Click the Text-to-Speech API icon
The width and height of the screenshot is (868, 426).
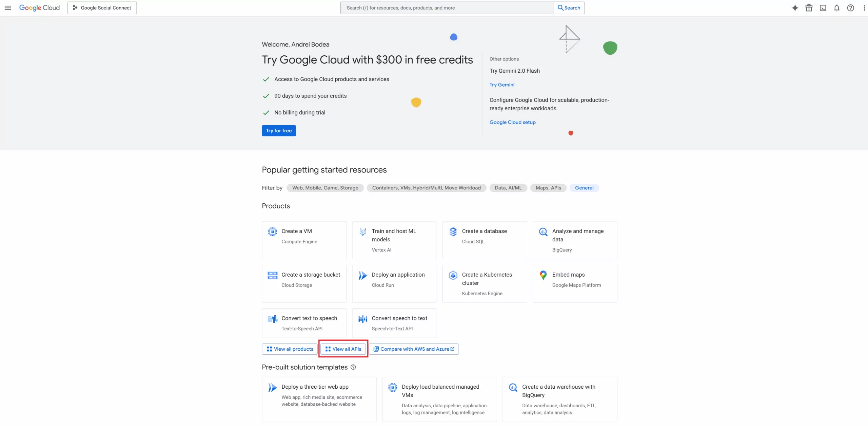pos(272,319)
